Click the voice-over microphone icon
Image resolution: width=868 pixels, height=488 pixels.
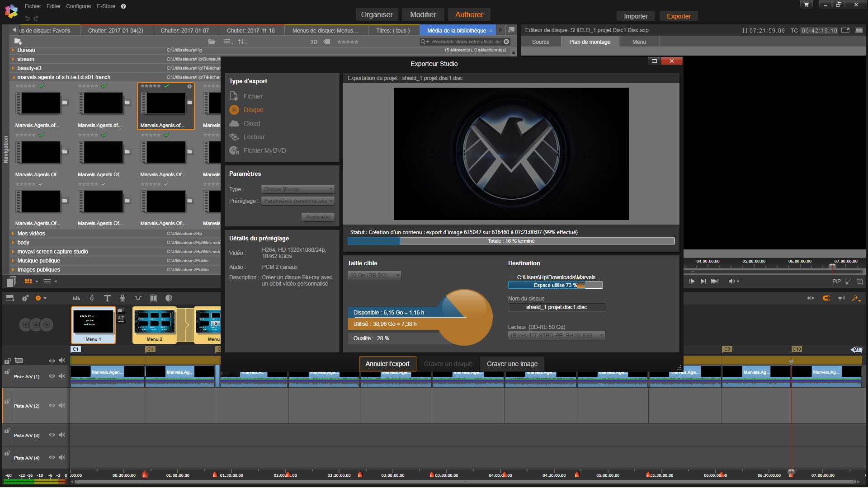pyautogui.click(x=122, y=298)
